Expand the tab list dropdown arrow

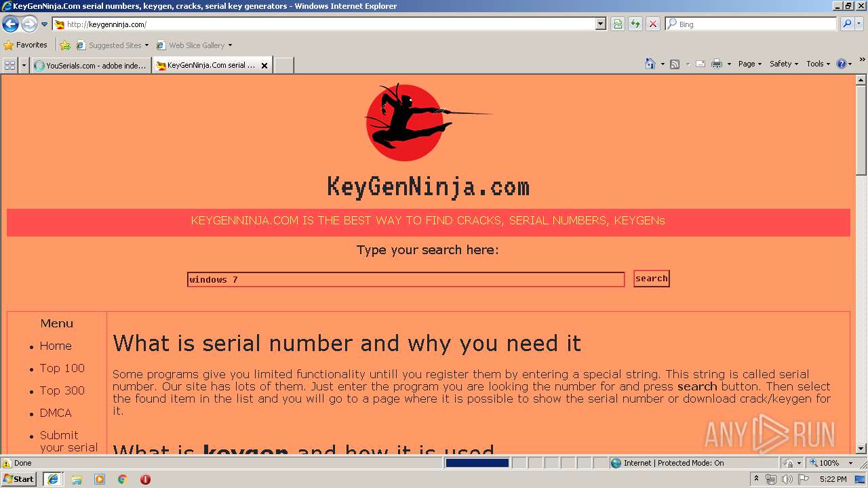point(24,65)
